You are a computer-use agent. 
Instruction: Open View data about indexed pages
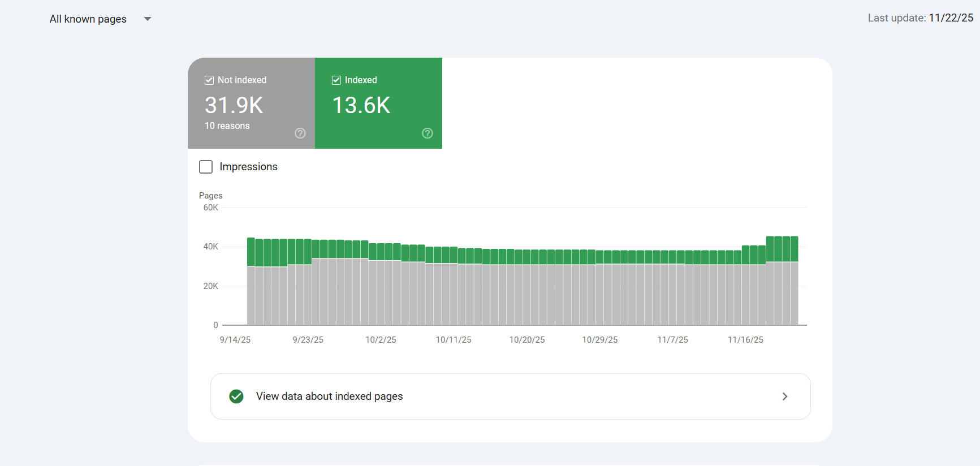(x=330, y=396)
